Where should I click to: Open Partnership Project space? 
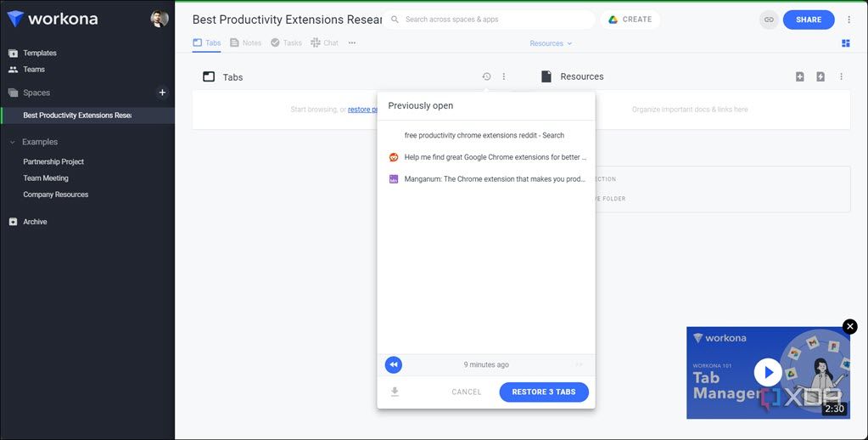pos(53,161)
